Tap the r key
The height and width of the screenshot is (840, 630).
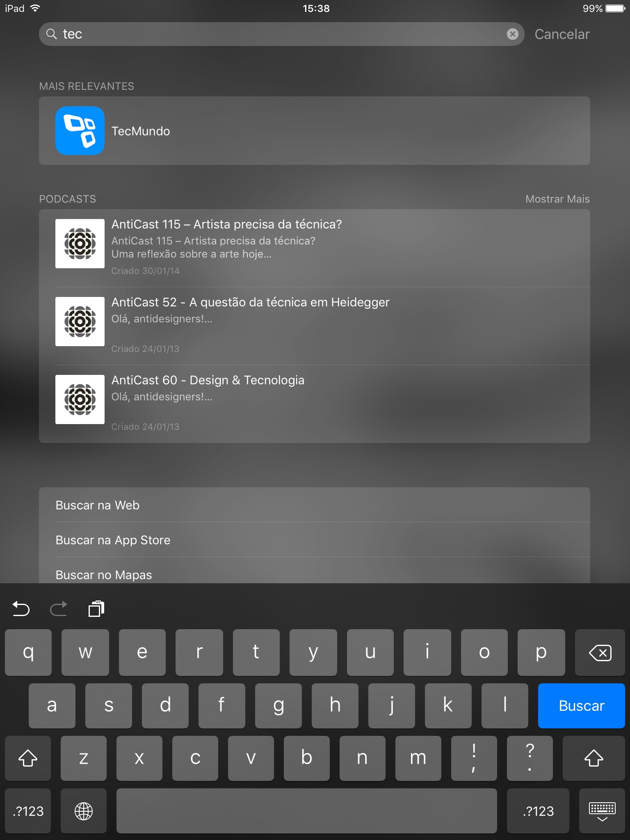(199, 653)
